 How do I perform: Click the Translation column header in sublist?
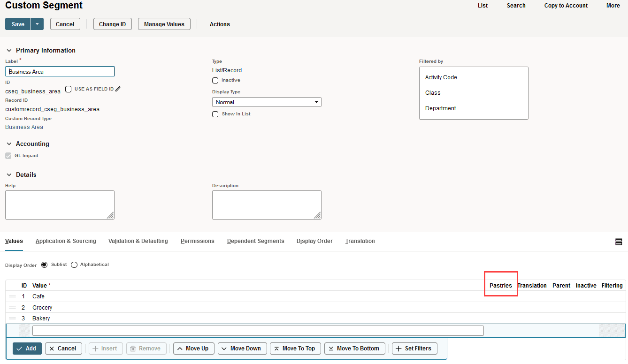[532, 286]
